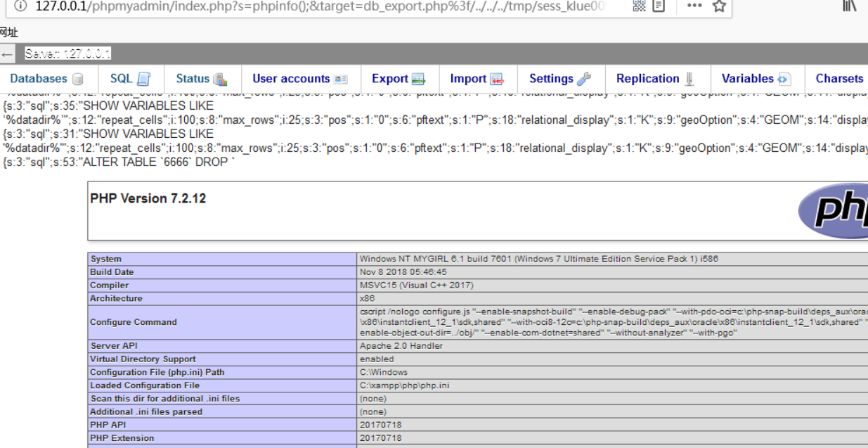Click the ALTER TABLE `6666` DROP text line
This screenshot has height=448, width=868.
[119, 162]
